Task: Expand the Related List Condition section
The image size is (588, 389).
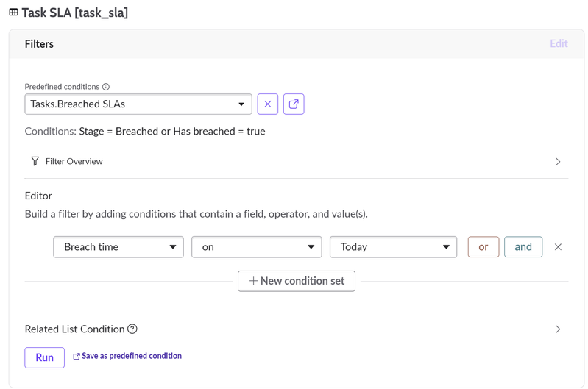Action: (558, 329)
